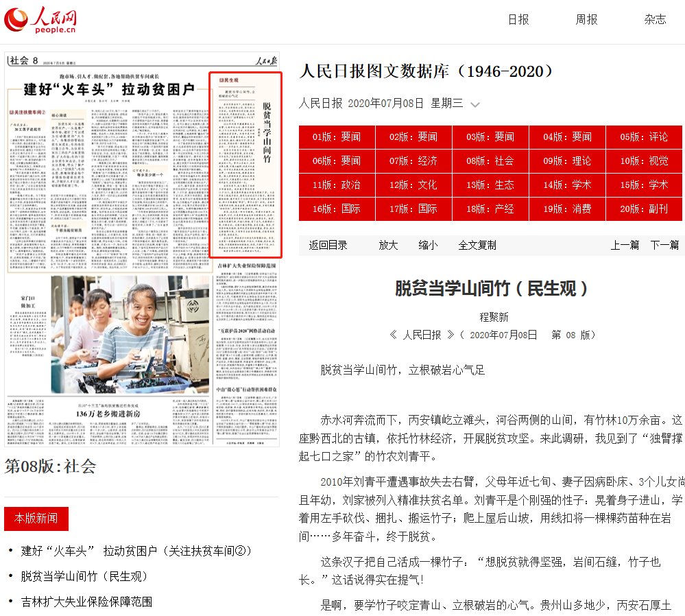
Task: Go to 01版：要闻
Action: click(x=337, y=137)
